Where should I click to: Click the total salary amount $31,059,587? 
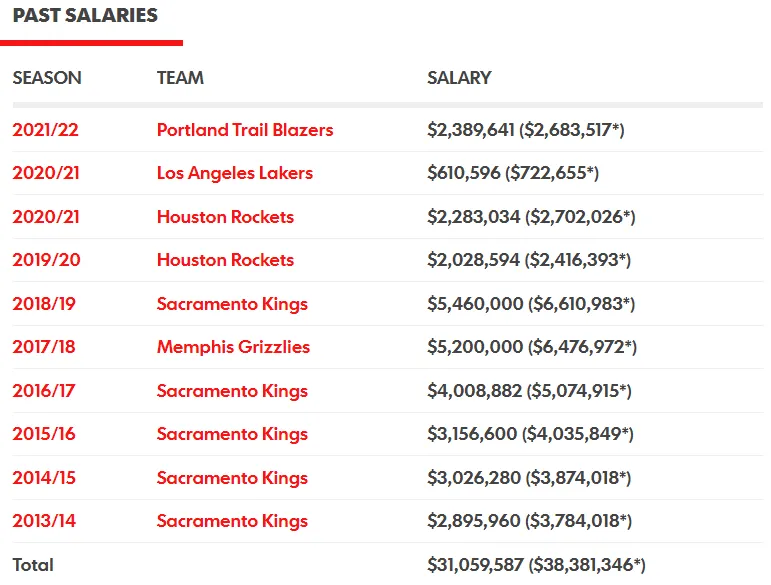click(x=475, y=565)
